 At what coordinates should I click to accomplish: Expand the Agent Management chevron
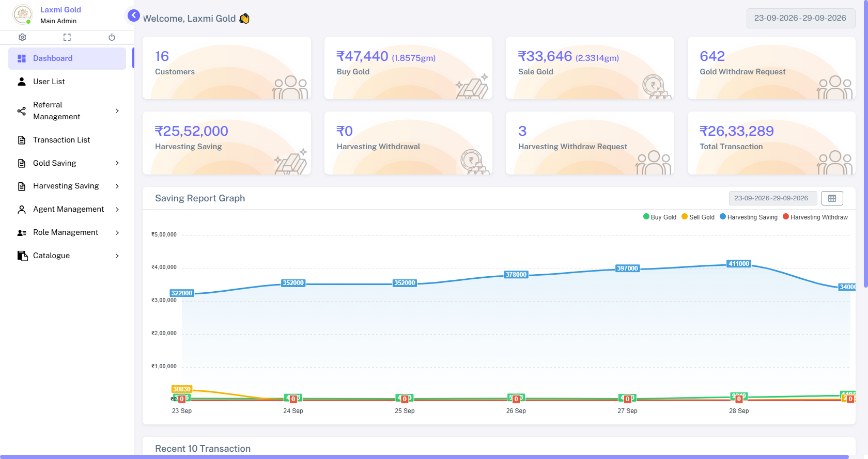pyautogui.click(x=117, y=210)
